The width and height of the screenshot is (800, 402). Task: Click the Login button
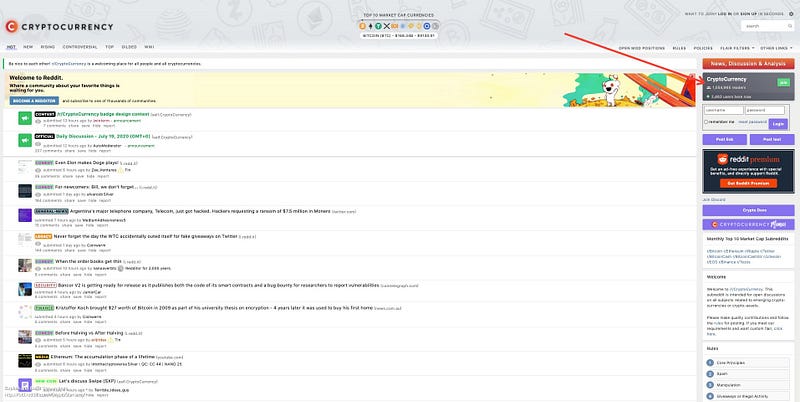click(x=778, y=124)
